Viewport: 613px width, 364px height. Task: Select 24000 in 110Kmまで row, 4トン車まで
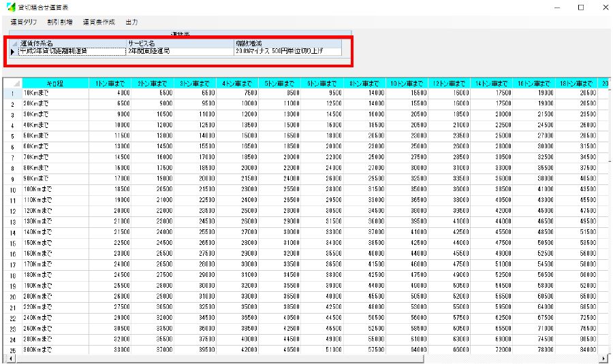237,200
